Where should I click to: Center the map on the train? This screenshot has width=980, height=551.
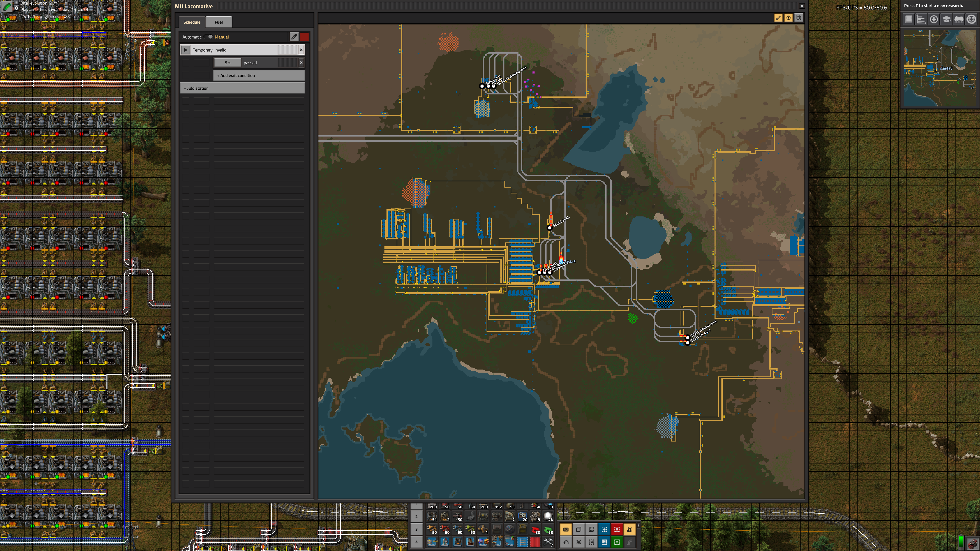pos(789,18)
